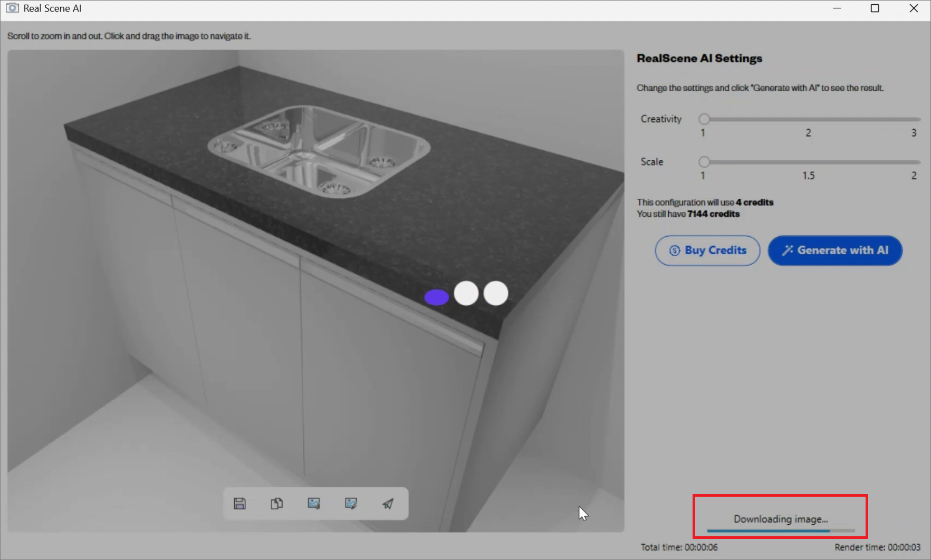
Task: Click the 'Scale' label
Action: tap(652, 162)
